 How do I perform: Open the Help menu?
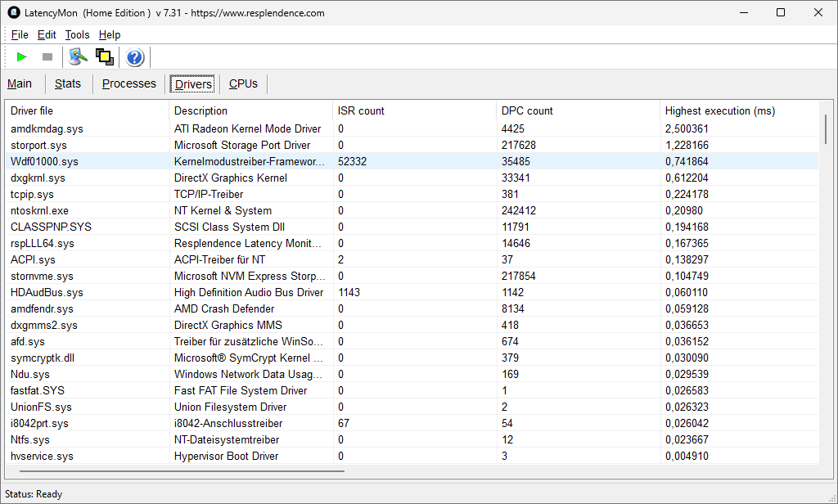(x=110, y=34)
